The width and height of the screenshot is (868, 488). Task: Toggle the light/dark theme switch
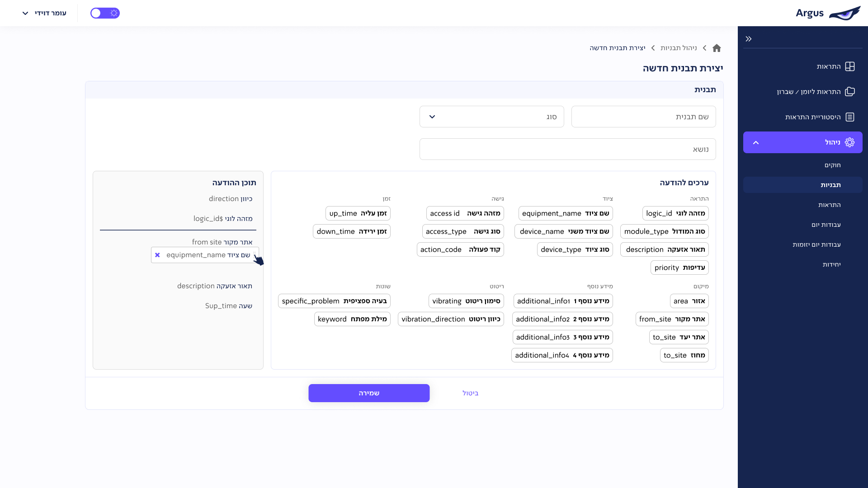tap(105, 13)
